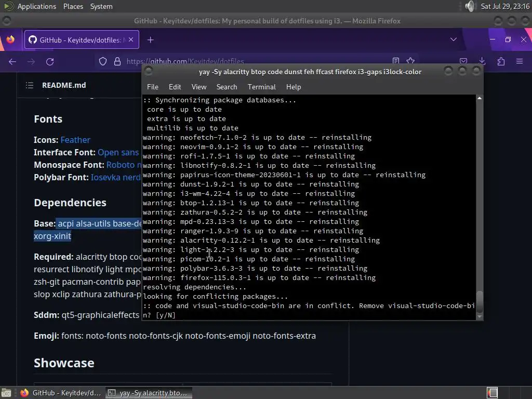Viewport: 532px width, 399px height.
Task: Expand the list all tabs chevron
Action: click(x=453, y=39)
